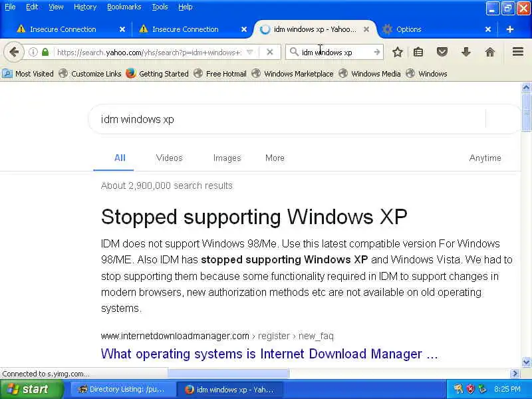This screenshot has height=399, width=532.
Task: Open the What operating systems is Internet Download Manager link
Action: pyautogui.click(x=269, y=354)
